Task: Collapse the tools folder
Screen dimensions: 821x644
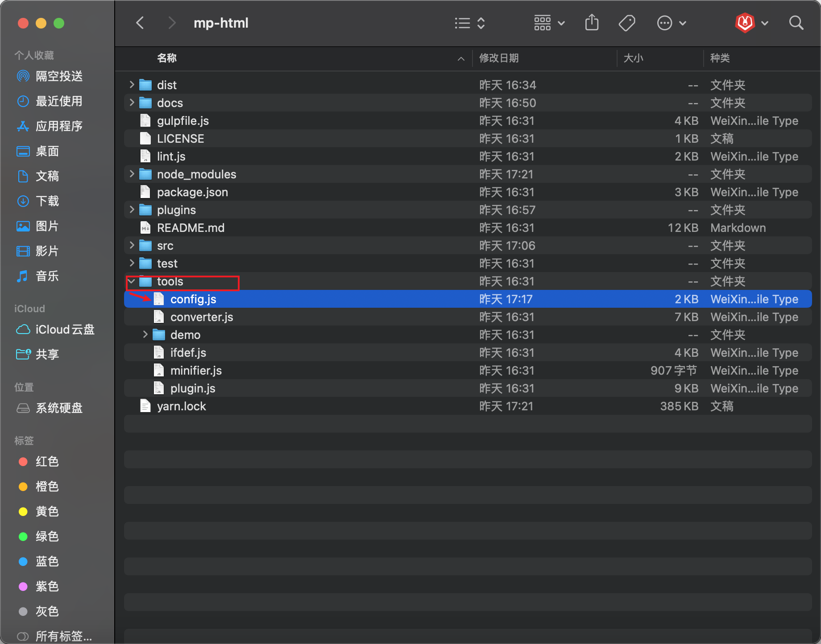Action: (x=132, y=281)
